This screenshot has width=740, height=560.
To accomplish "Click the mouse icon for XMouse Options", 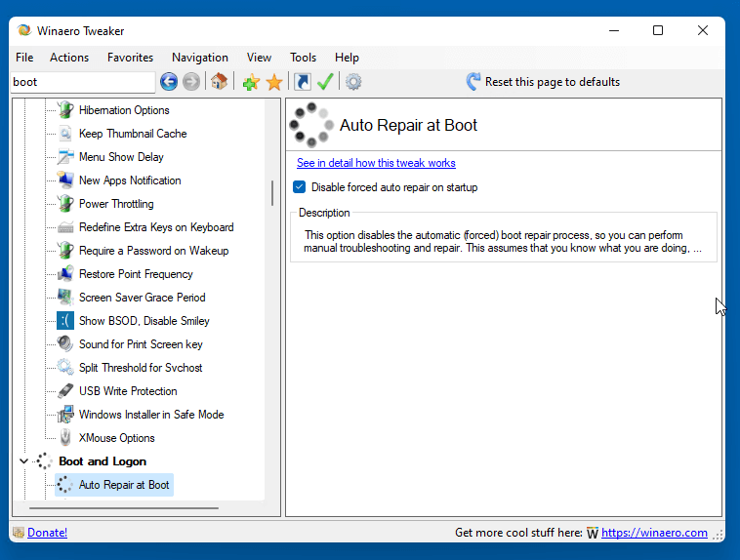I will point(65,438).
